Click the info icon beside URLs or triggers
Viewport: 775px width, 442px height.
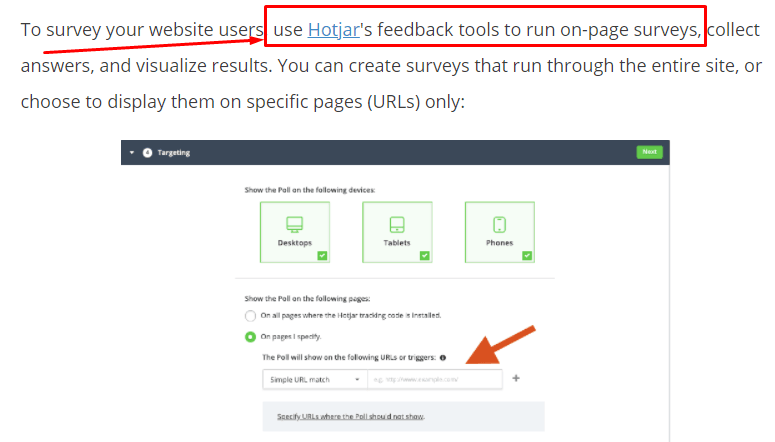click(x=443, y=357)
